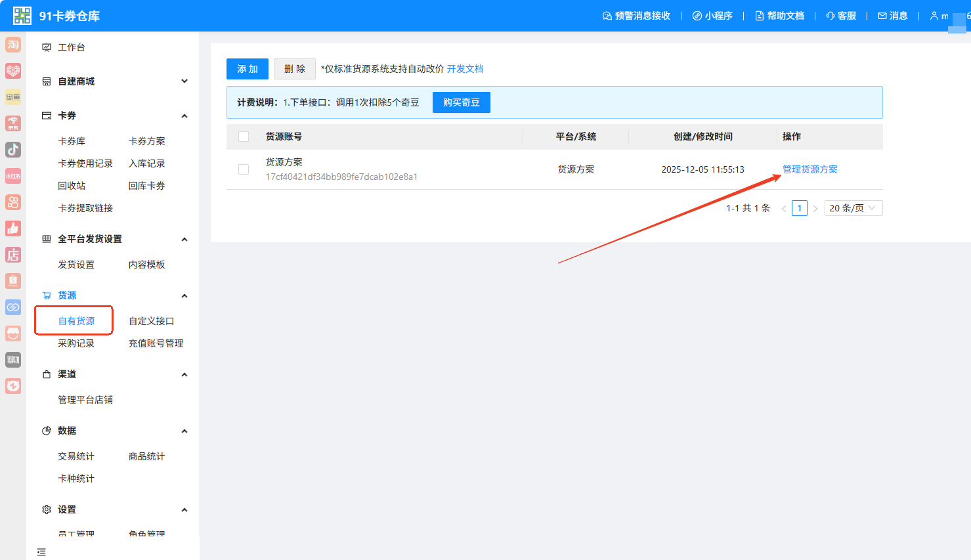
Task: Click the 购买奇豆 purchase button
Action: (462, 102)
